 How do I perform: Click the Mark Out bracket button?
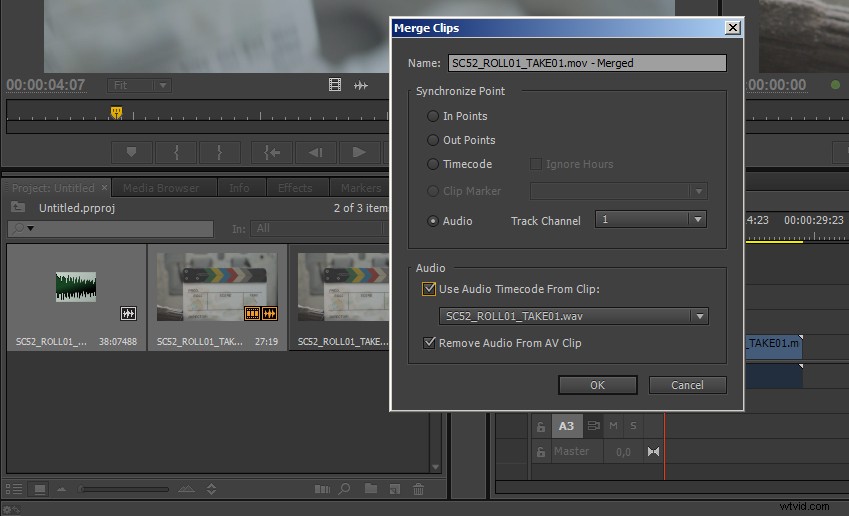tap(220, 152)
